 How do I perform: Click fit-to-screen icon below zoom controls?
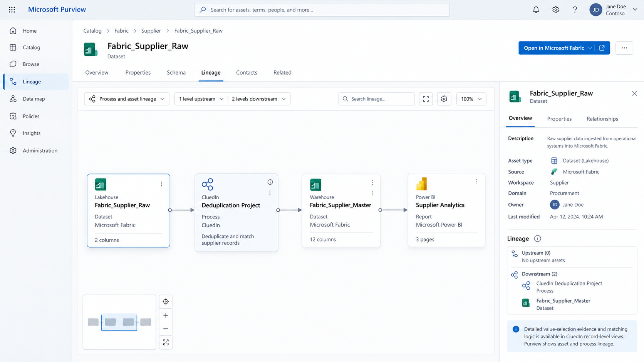pyautogui.click(x=166, y=342)
